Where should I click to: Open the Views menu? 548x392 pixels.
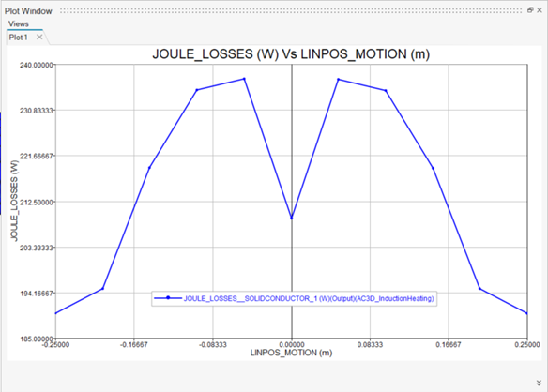point(19,23)
